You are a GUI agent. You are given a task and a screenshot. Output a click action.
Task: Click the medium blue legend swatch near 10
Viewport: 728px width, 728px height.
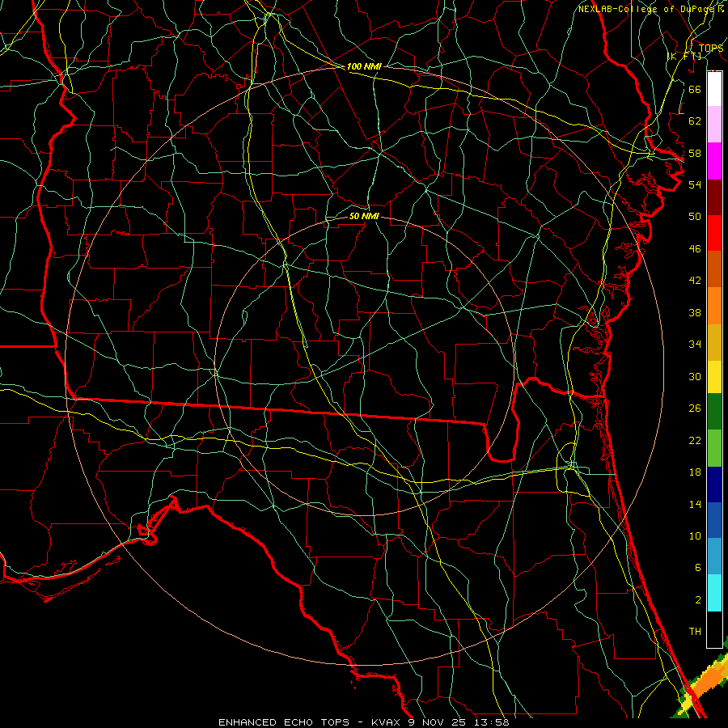(714, 520)
